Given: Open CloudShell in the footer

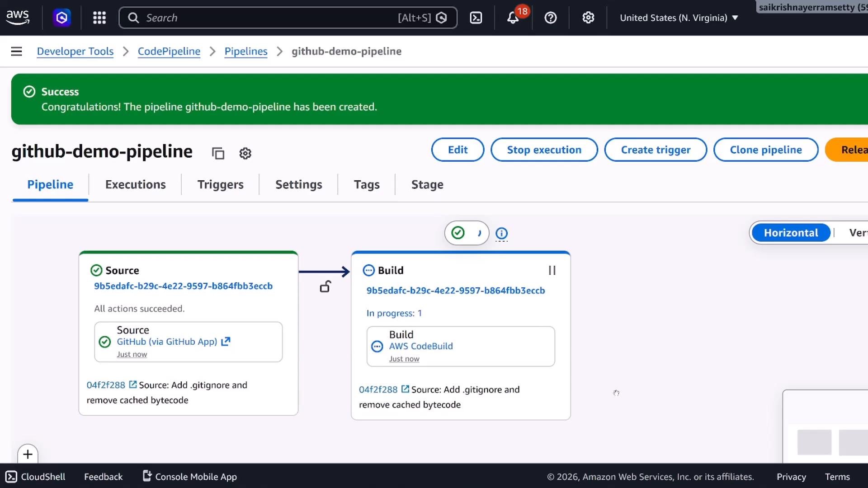Looking at the screenshot, I should click(35, 477).
